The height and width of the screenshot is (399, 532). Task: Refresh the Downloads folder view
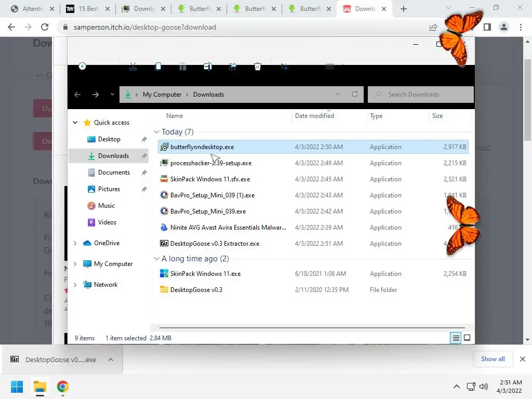coord(355,94)
